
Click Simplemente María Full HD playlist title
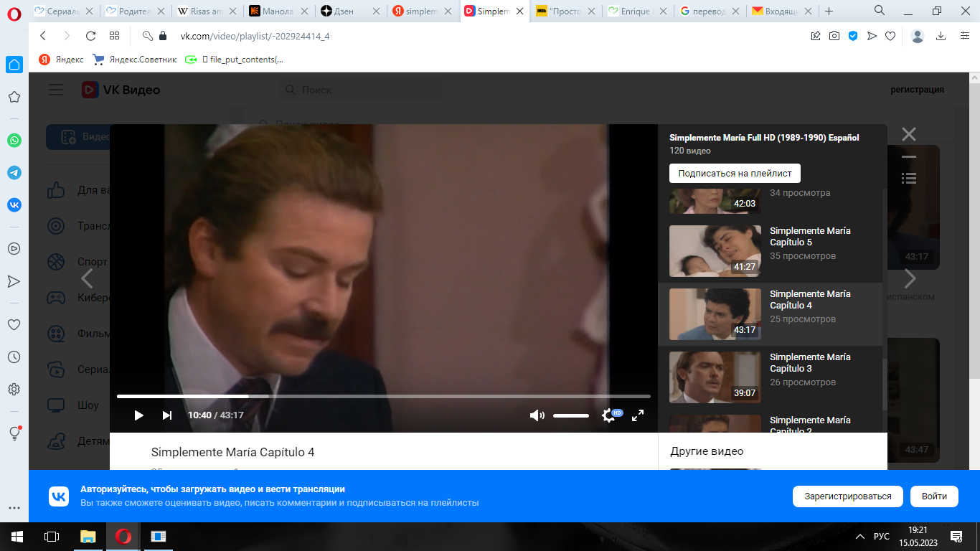(x=764, y=138)
